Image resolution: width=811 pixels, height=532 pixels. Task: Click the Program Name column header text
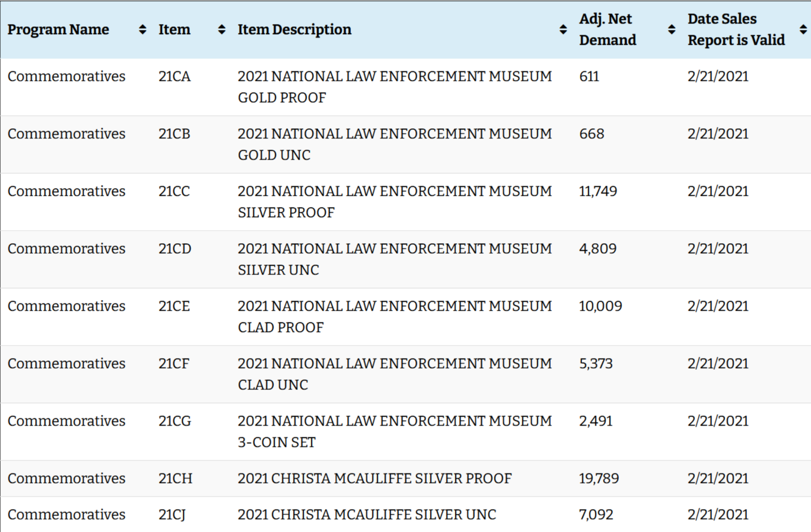coord(58,30)
